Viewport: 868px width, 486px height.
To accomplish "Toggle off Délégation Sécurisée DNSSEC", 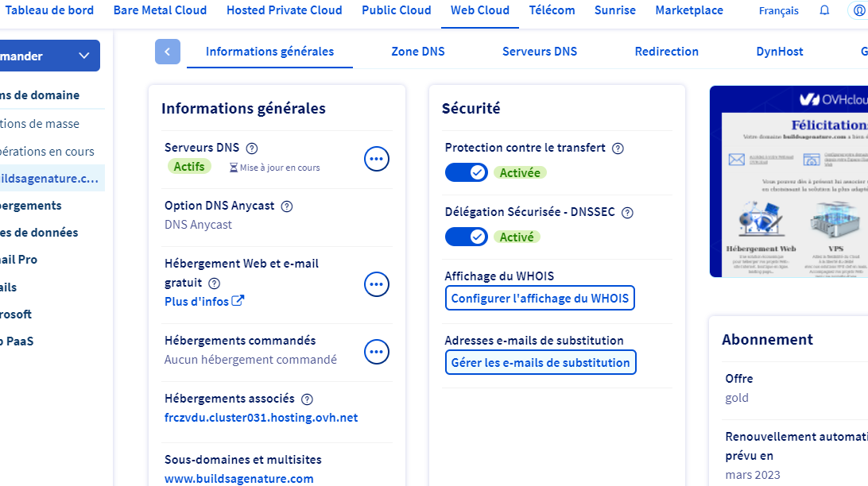I will (x=467, y=237).
